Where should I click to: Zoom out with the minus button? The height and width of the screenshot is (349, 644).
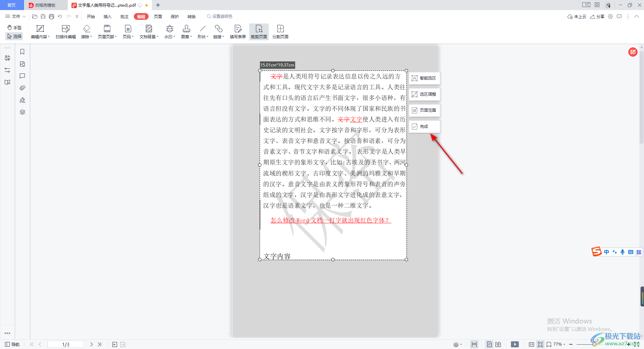click(x=571, y=344)
